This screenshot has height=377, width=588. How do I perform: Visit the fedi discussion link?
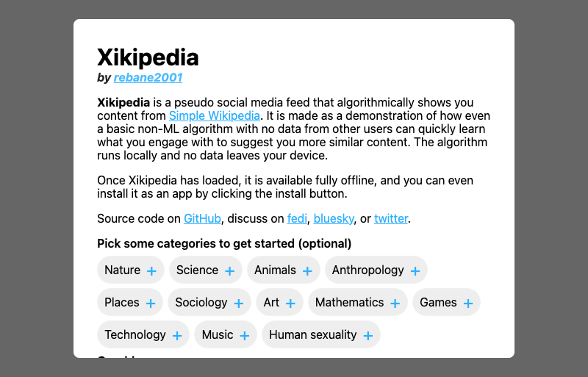(297, 218)
